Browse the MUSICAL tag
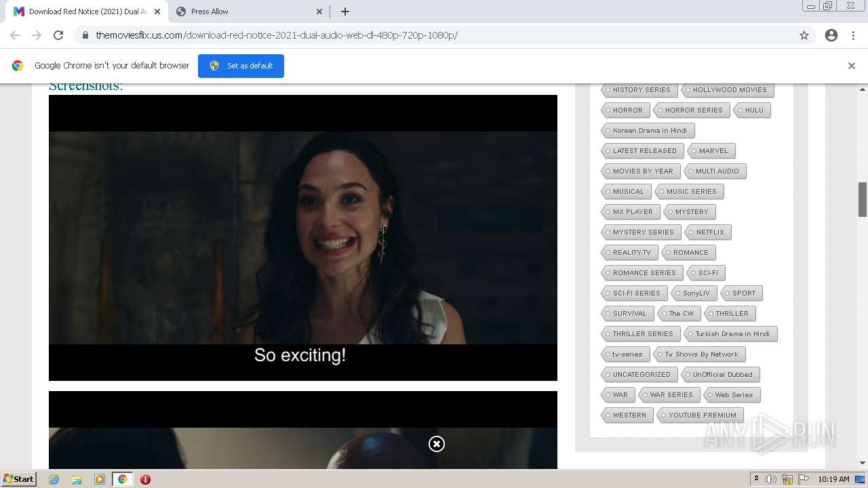Screen dimensions: 868x488 point(625,191)
